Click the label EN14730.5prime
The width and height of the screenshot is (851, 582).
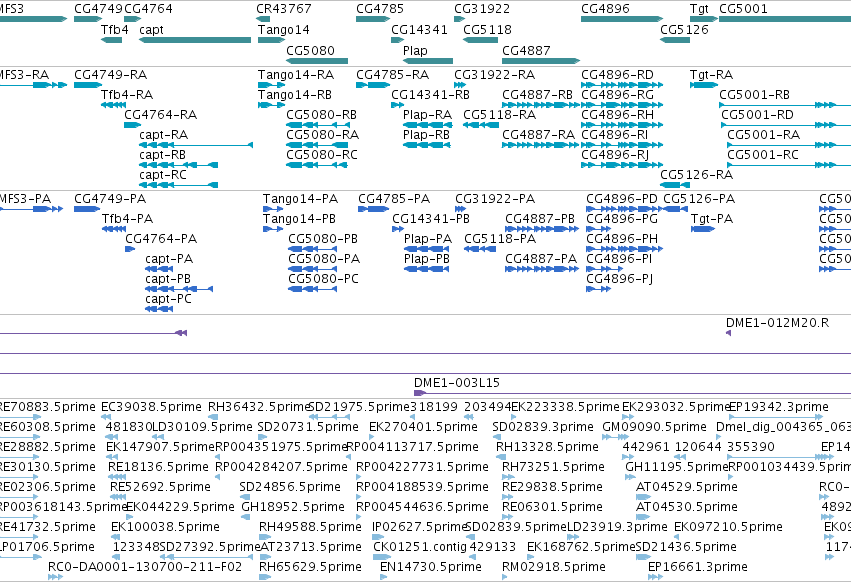(x=430, y=567)
